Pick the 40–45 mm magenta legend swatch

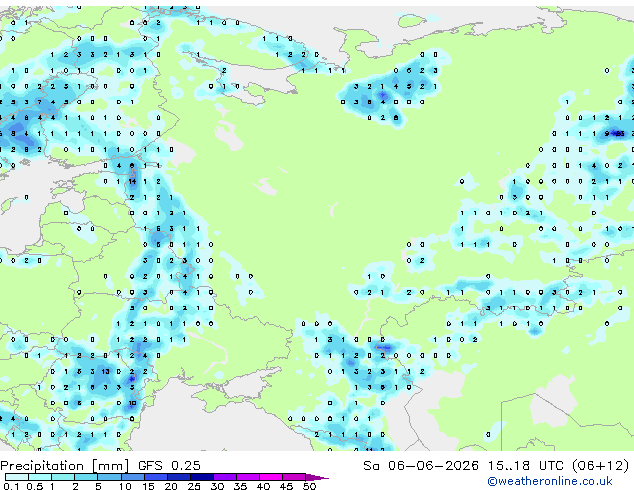[x=271, y=477]
